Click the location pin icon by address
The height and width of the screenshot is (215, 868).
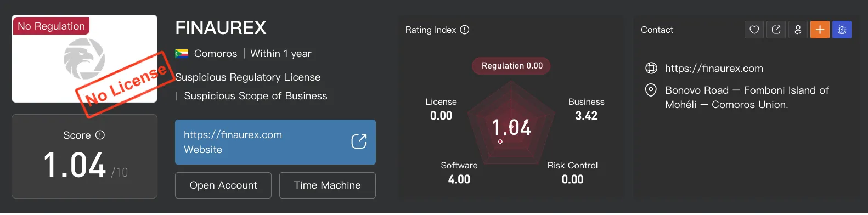click(x=651, y=90)
